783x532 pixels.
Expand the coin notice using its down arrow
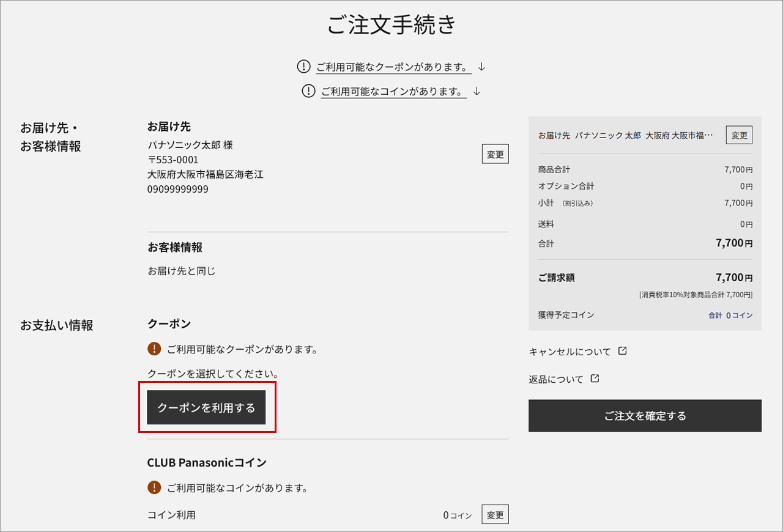(477, 91)
